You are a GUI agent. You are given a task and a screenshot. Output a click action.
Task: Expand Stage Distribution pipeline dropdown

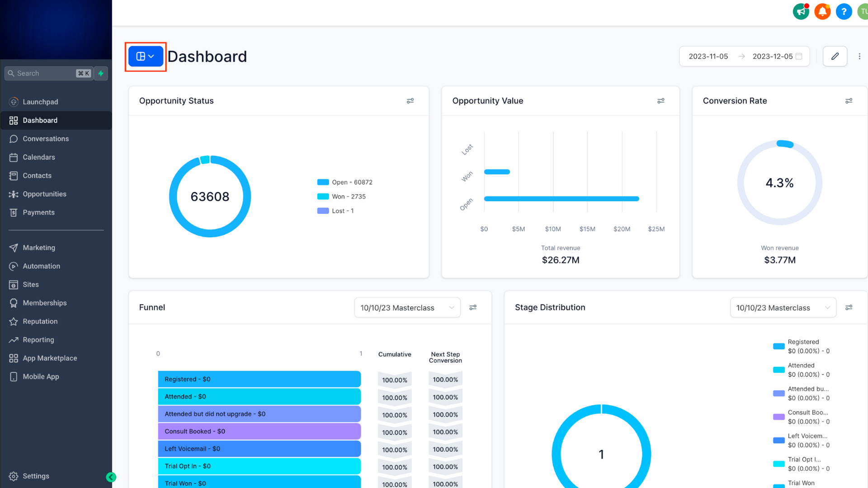tap(783, 308)
